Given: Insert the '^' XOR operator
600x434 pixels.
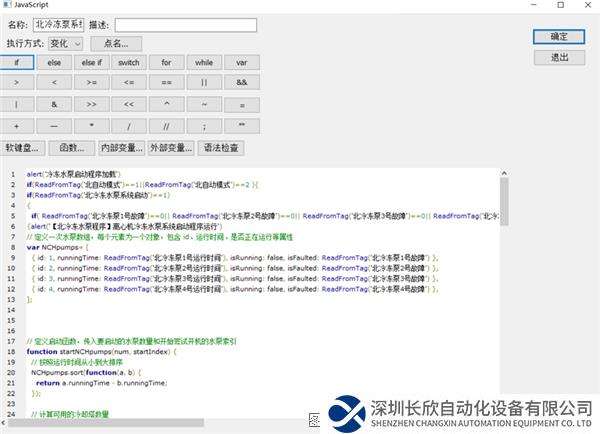Looking at the screenshot, I should coord(167,104).
